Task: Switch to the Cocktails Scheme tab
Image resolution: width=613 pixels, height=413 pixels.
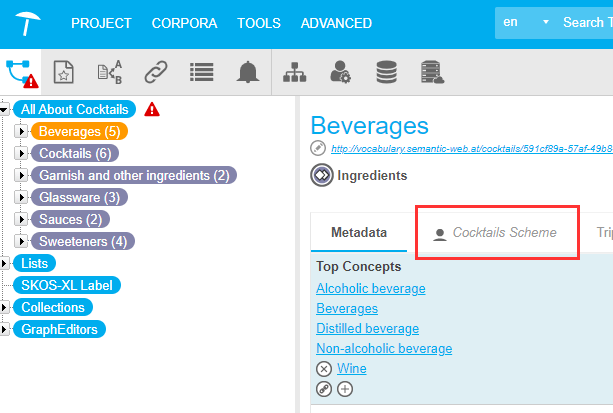Action: pyautogui.click(x=495, y=233)
